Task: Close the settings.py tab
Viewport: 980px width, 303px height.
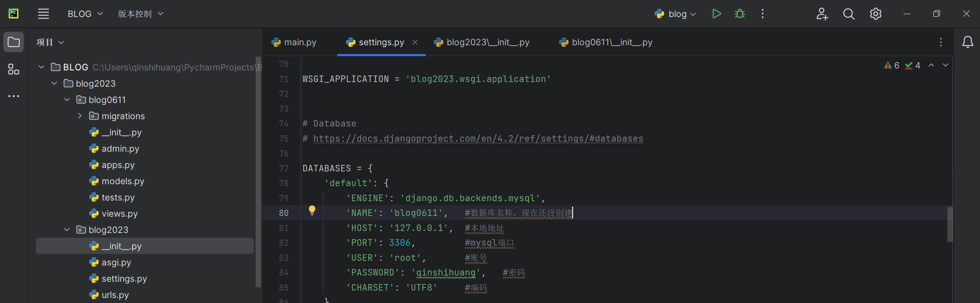Action: tap(415, 42)
